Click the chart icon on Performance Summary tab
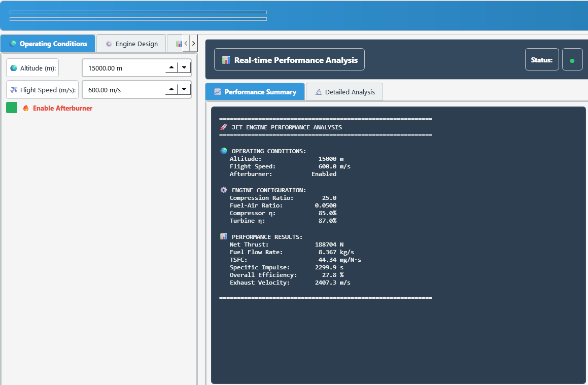Screen dimensions: 588x385 (x=218, y=92)
